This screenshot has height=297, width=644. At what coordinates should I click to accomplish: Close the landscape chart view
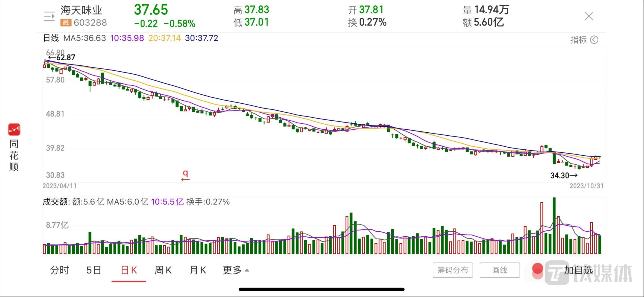589,16
